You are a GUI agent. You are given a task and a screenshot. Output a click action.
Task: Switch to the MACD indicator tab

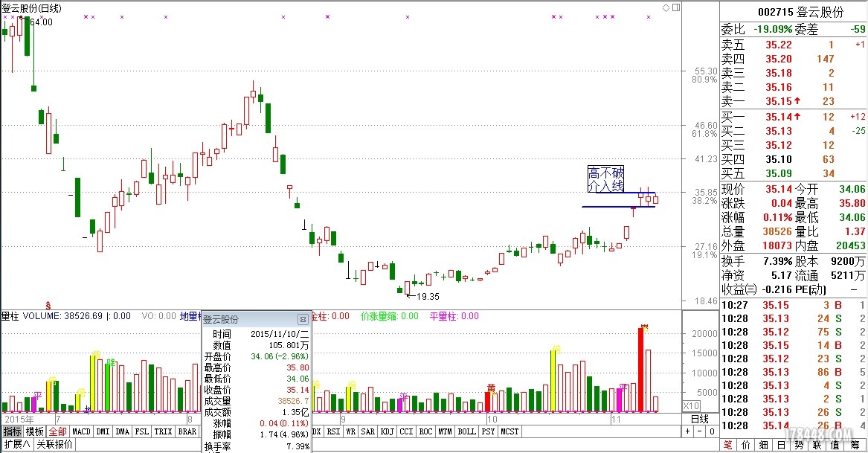pos(81,430)
